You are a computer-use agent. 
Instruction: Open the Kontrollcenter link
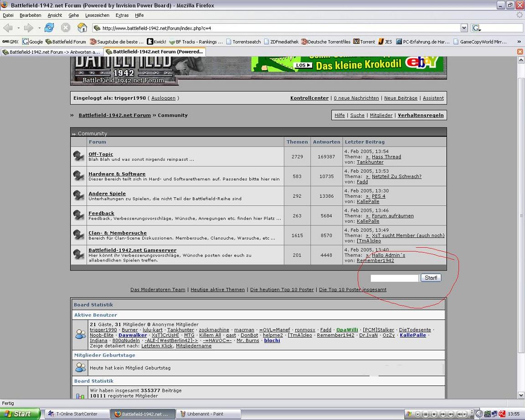coord(309,98)
